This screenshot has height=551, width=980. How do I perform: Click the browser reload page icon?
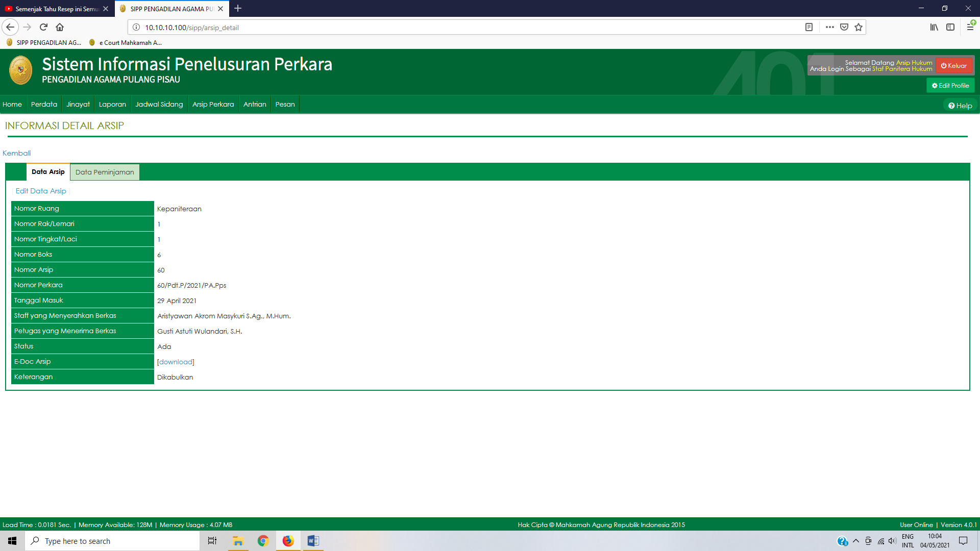coord(43,27)
